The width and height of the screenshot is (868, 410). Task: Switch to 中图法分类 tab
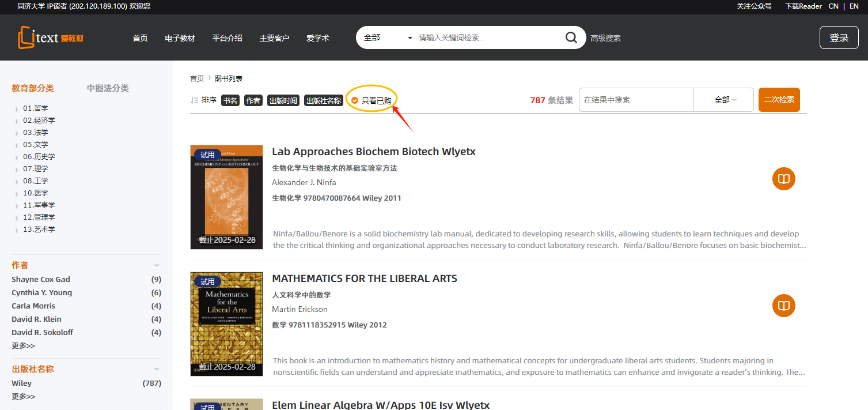(108, 88)
